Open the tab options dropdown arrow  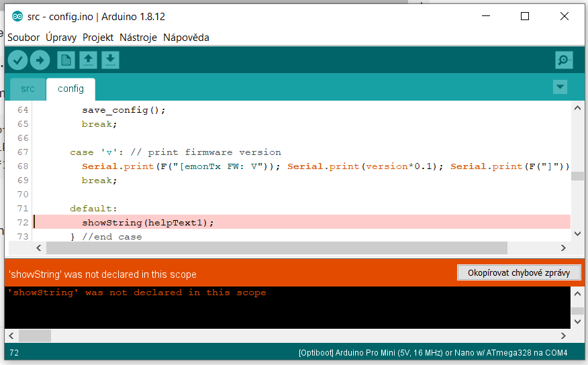560,87
